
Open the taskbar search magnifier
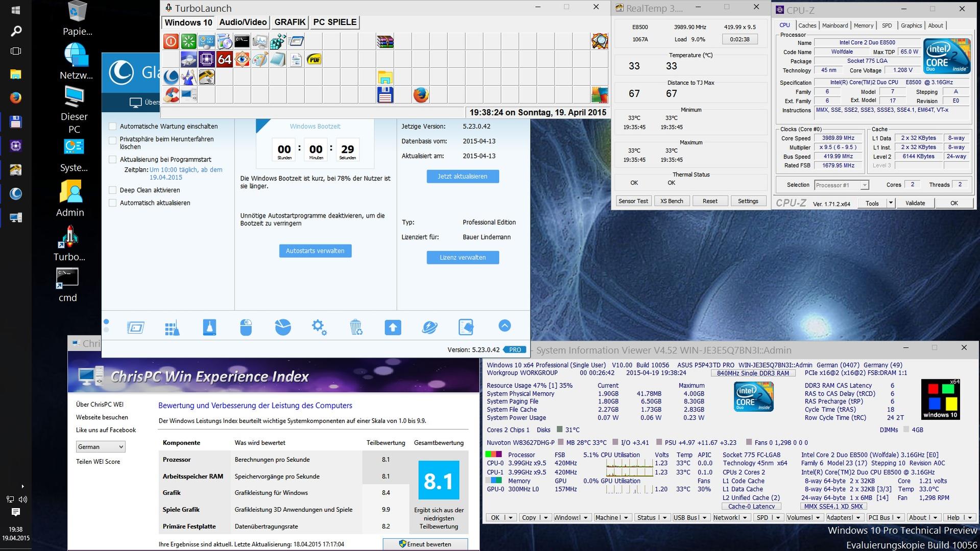click(16, 31)
